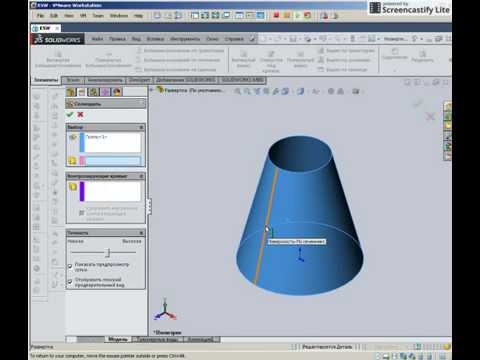Switch to the PropertyManager panel icon
The image size is (480, 360).
click(82, 92)
